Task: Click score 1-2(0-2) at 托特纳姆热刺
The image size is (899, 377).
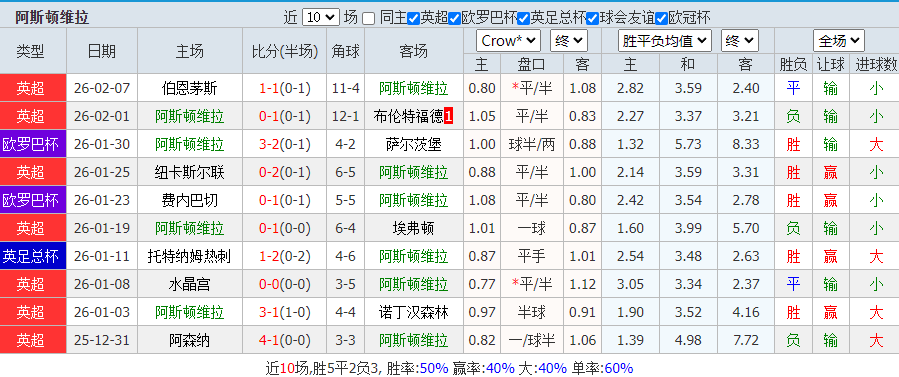Action: click(x=284, y=256)
